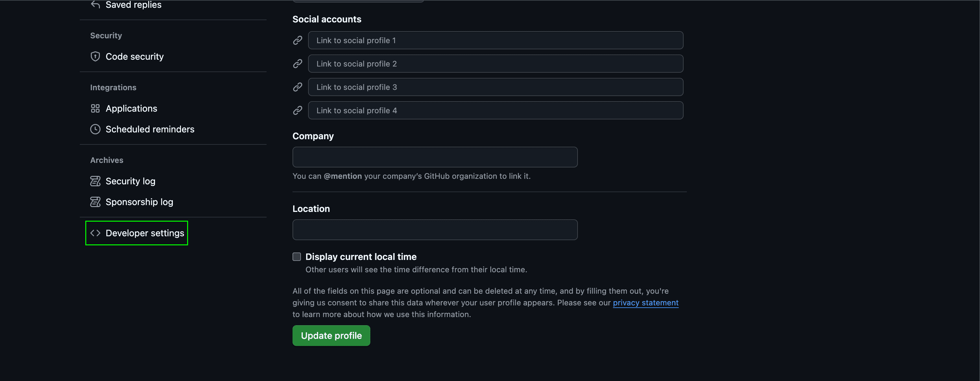Open the Scheduled reminders page
This screenshot has height=381, width=980.
pyautogui.click(x=149, y=129)
